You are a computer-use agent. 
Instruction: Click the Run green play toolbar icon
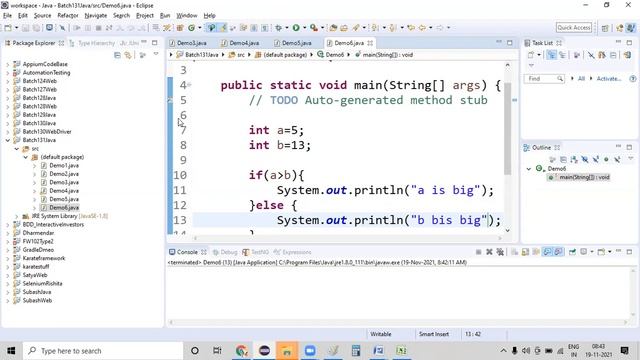pos(296,28)
